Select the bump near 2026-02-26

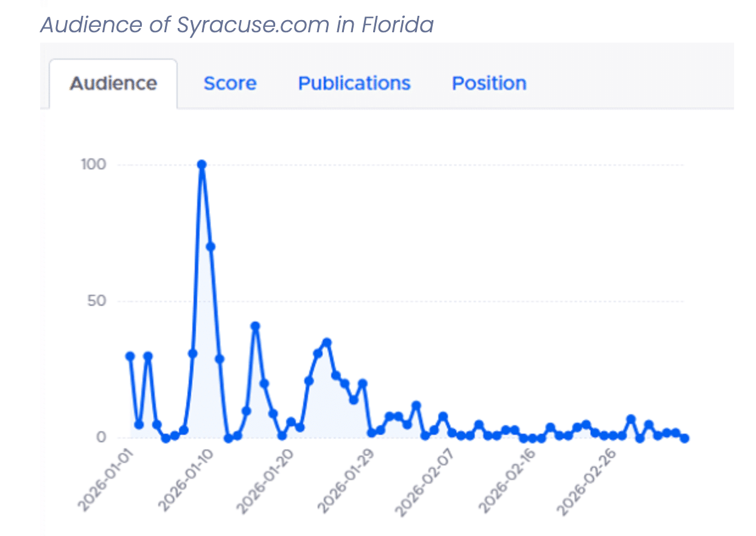pyautogui.click(x=629, y=418)
